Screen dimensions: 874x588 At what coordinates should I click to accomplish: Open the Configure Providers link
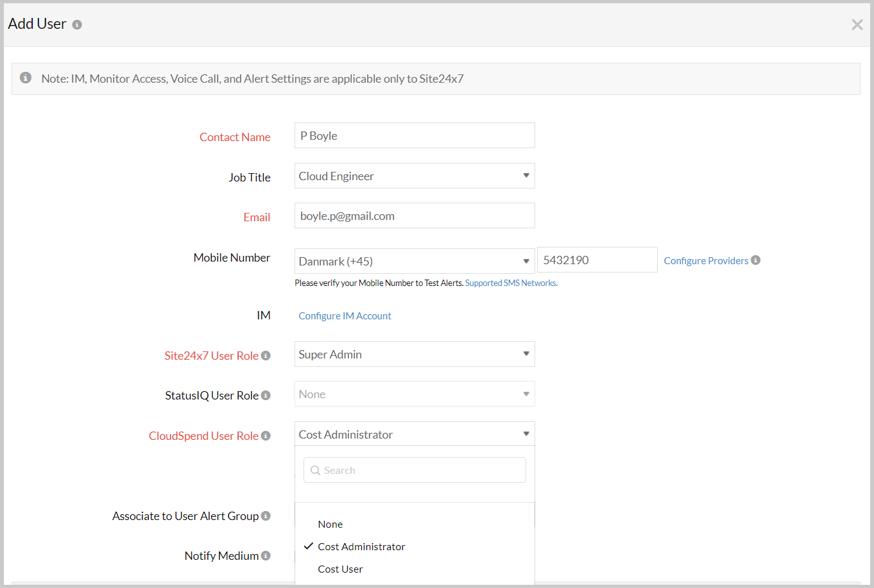tap(706, 261)
